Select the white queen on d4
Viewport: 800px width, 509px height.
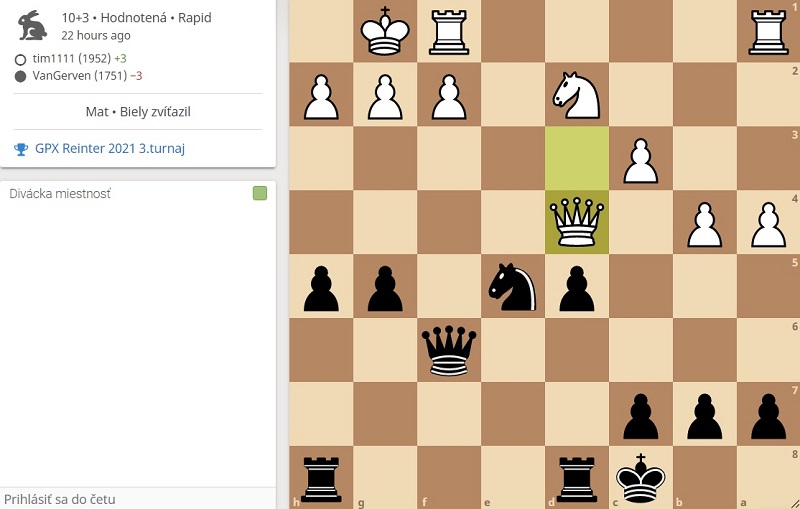click(577, 222)
